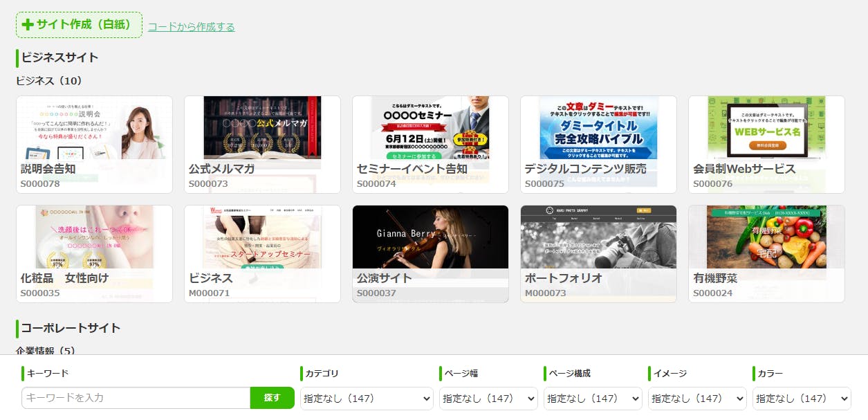The height and width of the screenshot is (420, 868).
Task: Choose the 有機野菜 template
Action: 766,253
